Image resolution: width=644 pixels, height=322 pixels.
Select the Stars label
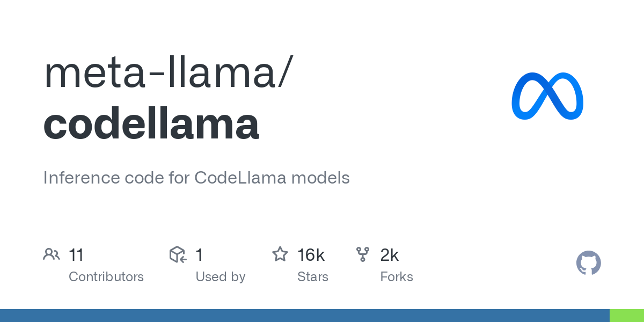(313, 277)
